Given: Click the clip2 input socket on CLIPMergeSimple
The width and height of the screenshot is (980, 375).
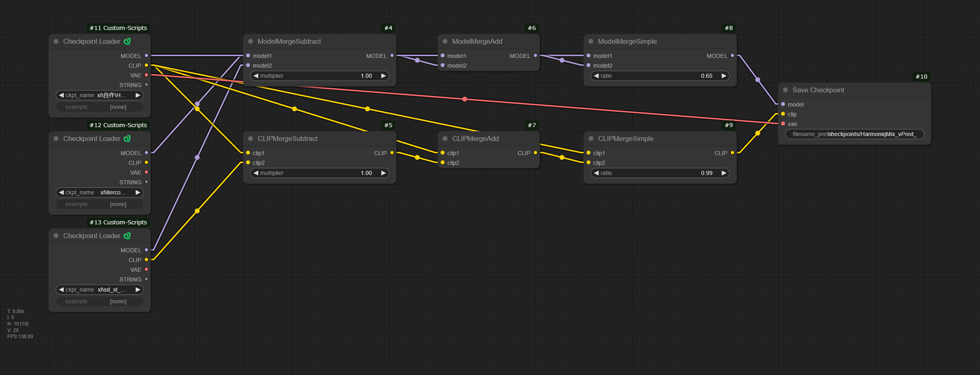Looking at the screenshot, I should click(588, 162).
